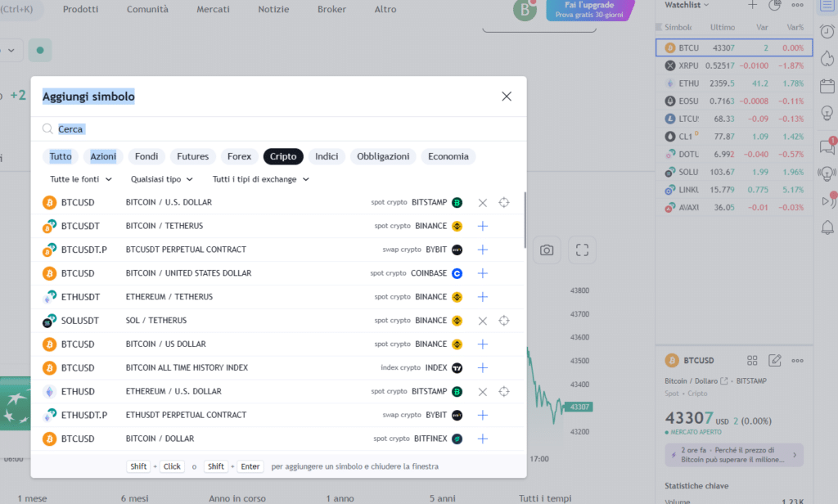Viewport: 838px width, 504px height.
Task: Select the Futures filter chip
Action: (193, 156)
